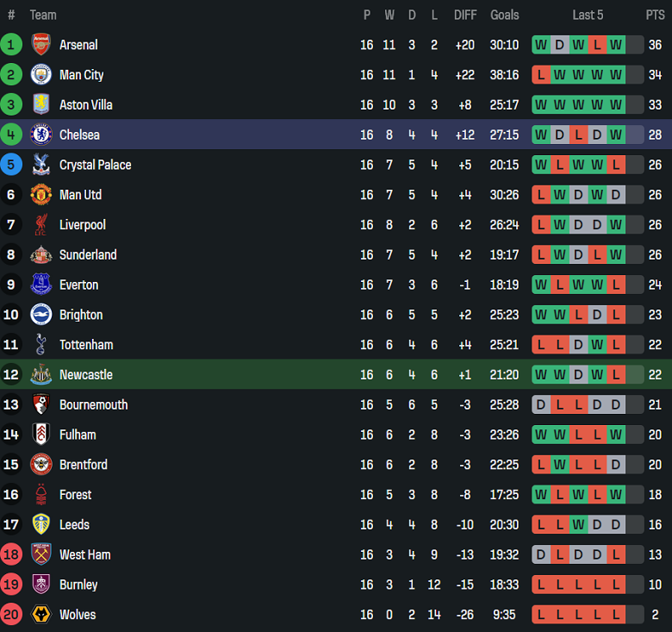
Task: Click the Last 5 column header
Action: click(x=588, y=15)
